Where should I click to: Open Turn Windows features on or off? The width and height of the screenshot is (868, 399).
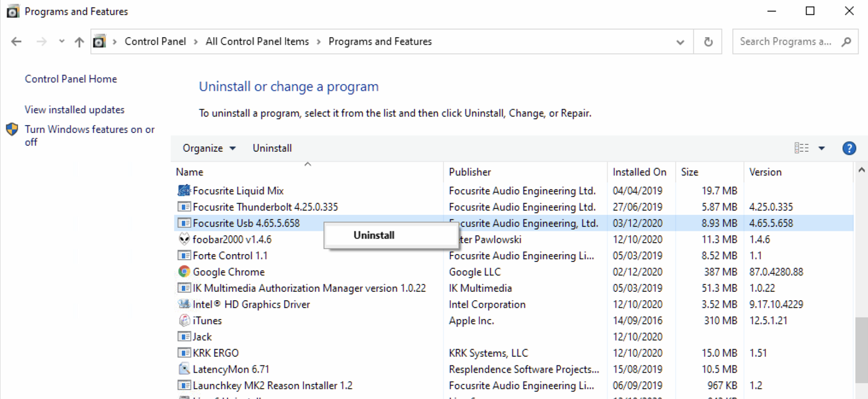90,135
